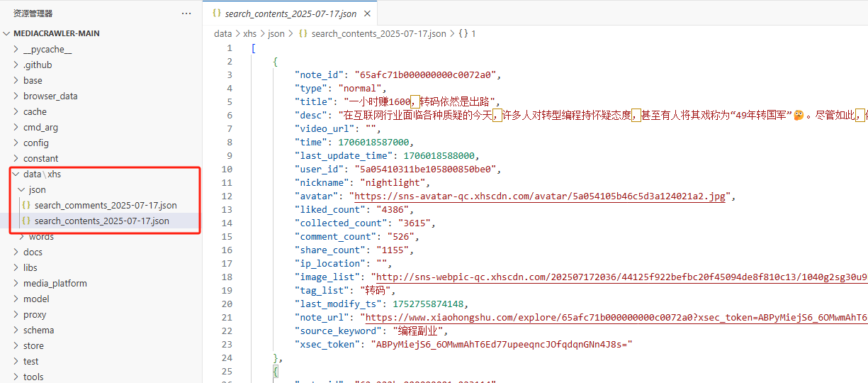Viewport: 868px width, 383px height.
Task: Click the braces symbol icon ending the breadcrumb
Action: pyautogui.click(x=463, y=33)
